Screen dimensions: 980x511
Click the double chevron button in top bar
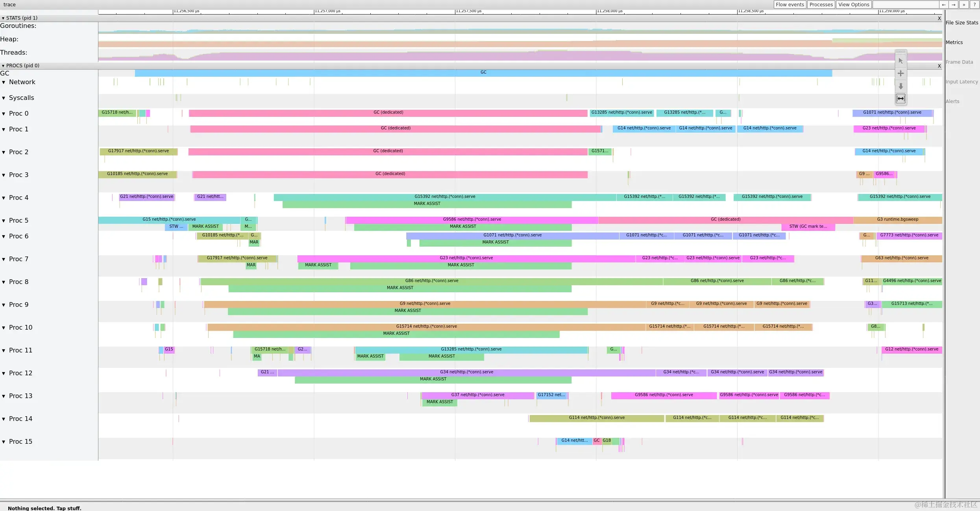click(x=964, y=5)
